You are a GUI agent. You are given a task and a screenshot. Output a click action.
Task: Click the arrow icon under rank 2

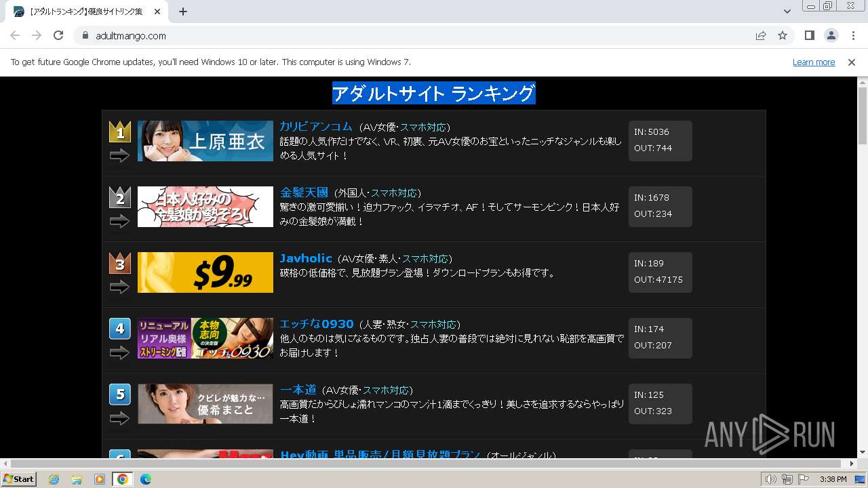[119, 222]
